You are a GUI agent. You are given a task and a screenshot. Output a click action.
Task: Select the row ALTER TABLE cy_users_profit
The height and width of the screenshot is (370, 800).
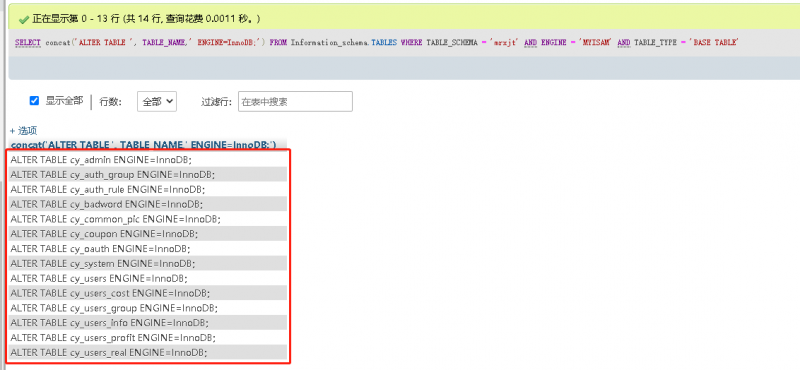148,338
